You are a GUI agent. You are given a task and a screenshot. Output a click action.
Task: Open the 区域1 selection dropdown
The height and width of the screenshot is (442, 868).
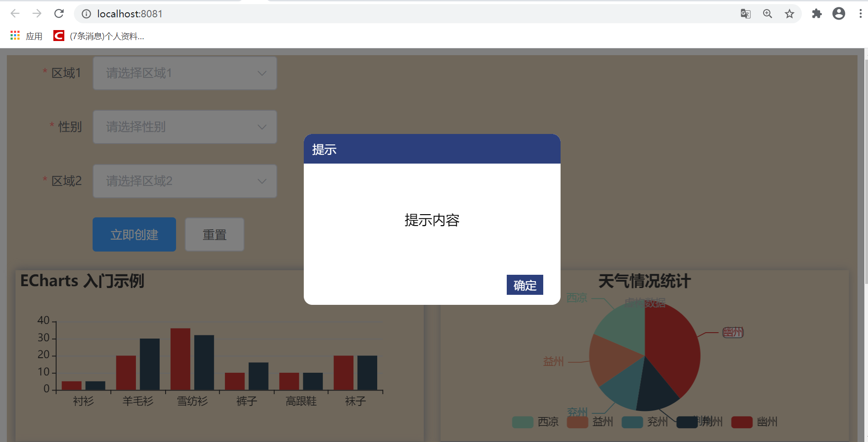tap(184, 73)
